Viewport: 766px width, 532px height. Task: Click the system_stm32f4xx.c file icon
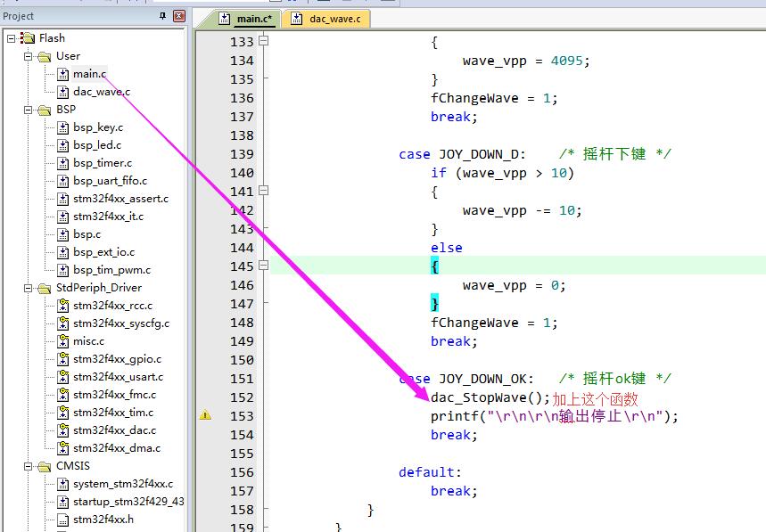coord(62,484)
